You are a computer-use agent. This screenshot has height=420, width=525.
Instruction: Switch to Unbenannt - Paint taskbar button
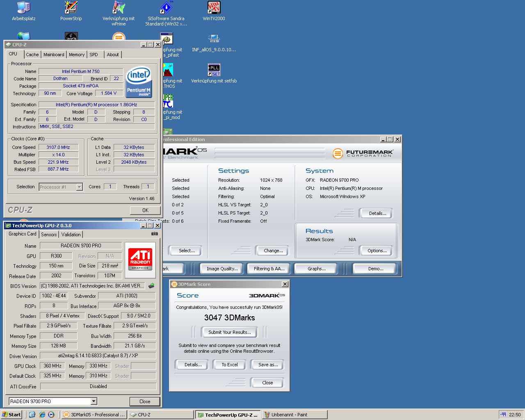[x=294, y=415]
